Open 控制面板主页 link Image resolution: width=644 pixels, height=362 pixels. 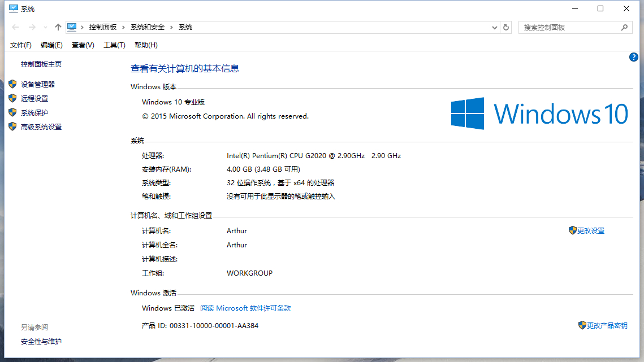tap(41, 64)
